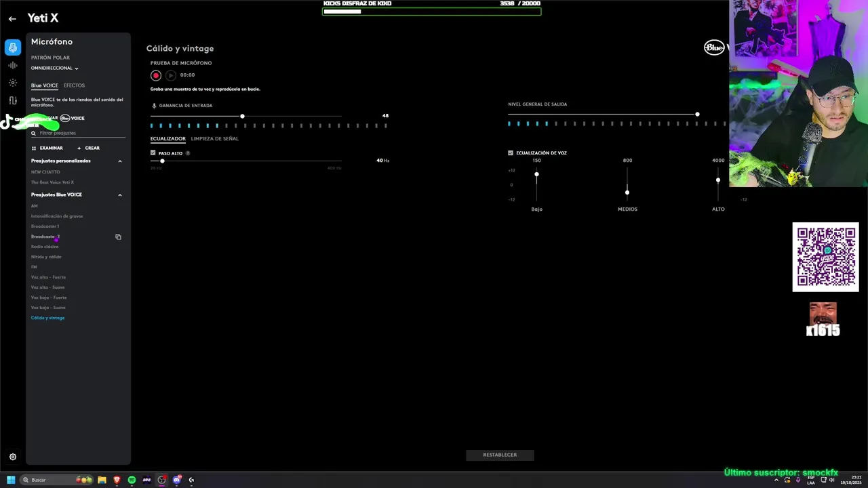This screenshot has height=488, width=868.
Task: Click the microphone icon by Ganancia de Entrada
Action: pyautogui.click(x=154, y=106)
